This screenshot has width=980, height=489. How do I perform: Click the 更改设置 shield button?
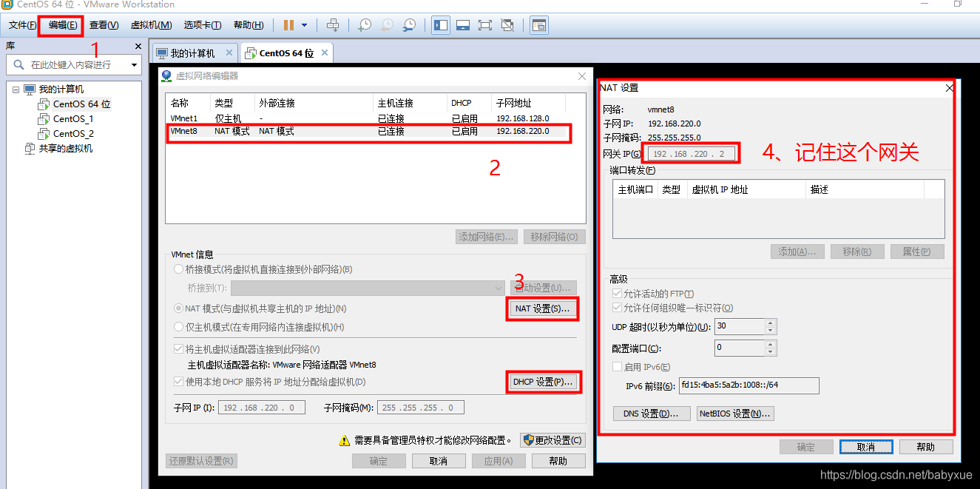coord(552,440)
